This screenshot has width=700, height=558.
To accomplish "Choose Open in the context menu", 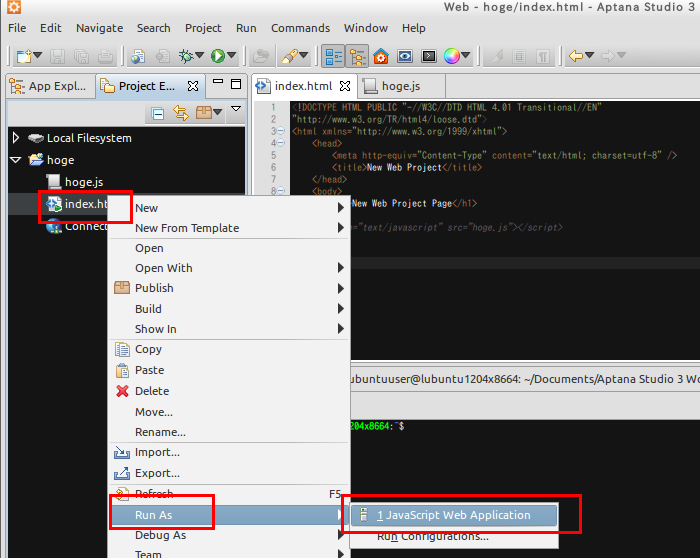I will click(229, 248).
